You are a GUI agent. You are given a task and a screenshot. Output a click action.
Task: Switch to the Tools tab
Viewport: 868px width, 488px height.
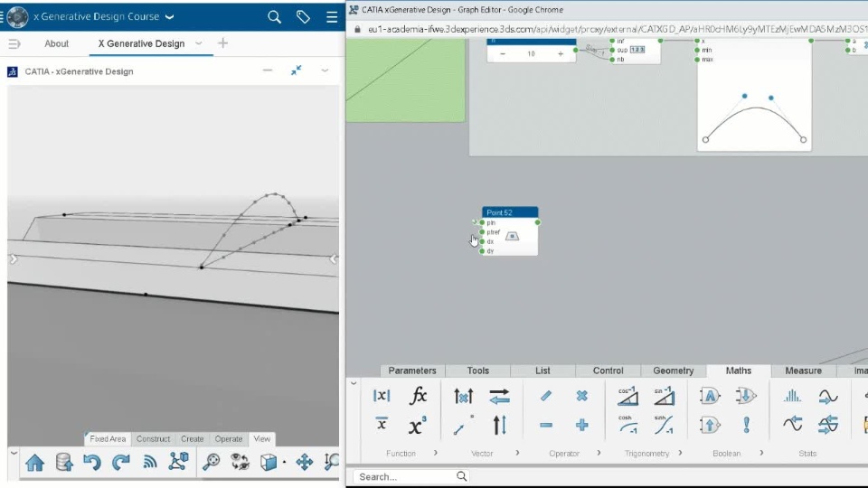477,371
